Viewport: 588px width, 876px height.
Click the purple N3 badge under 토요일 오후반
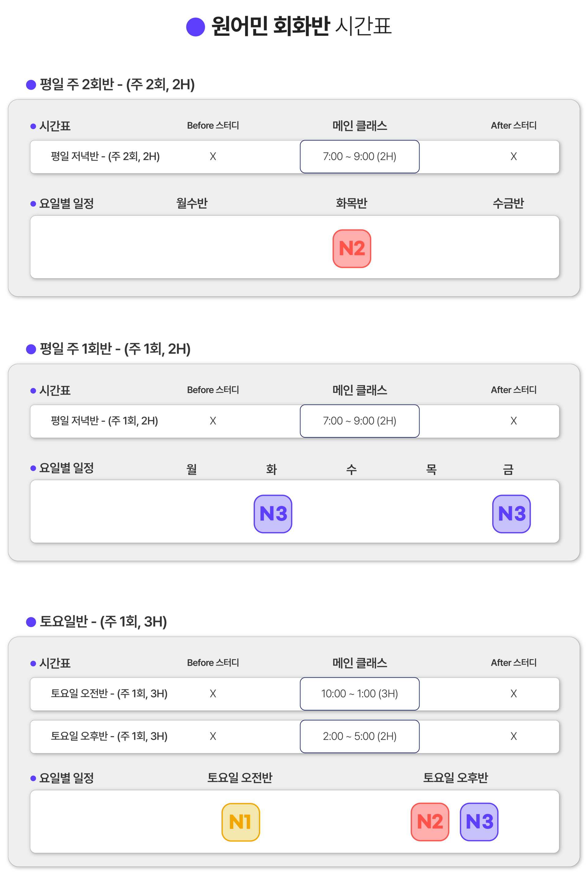479,821
